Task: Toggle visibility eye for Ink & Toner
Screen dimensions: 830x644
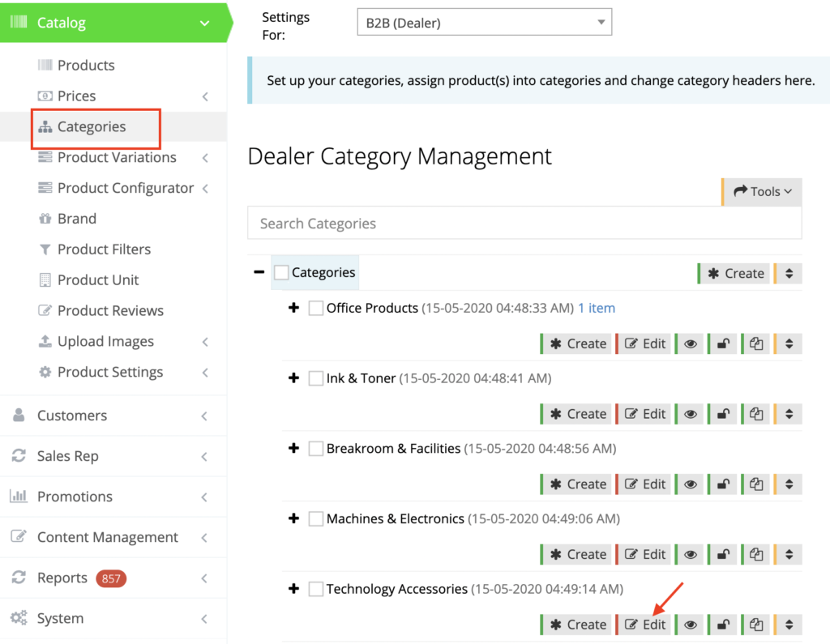Action: coord(689,414)
